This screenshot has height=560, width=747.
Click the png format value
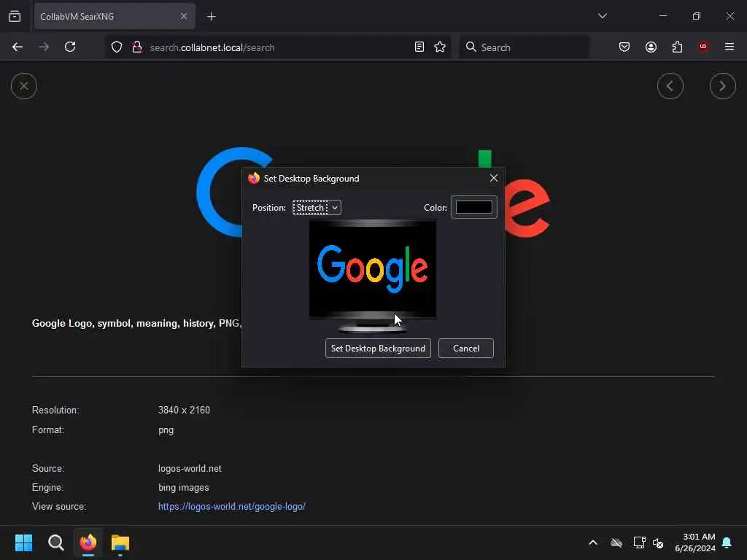(166, 430)
